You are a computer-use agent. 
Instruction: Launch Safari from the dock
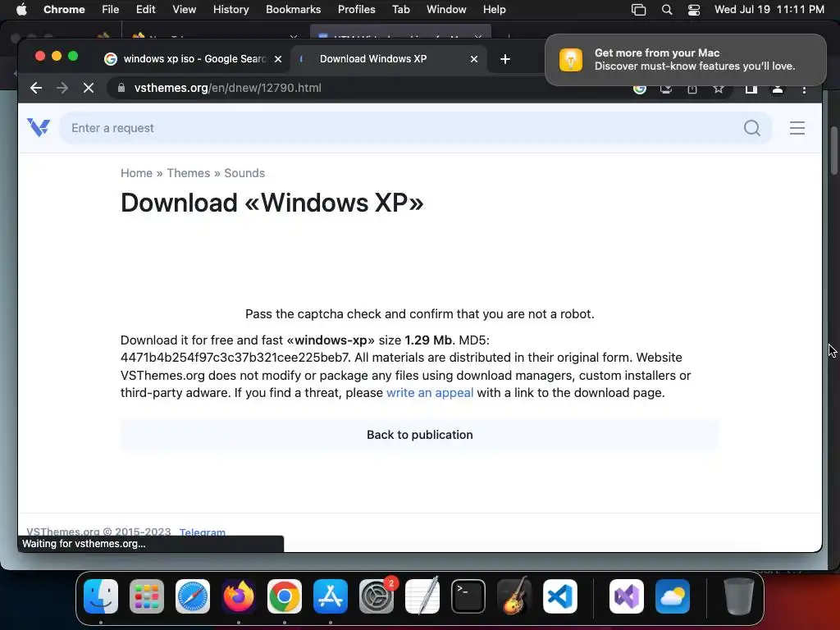pos(193,596)
